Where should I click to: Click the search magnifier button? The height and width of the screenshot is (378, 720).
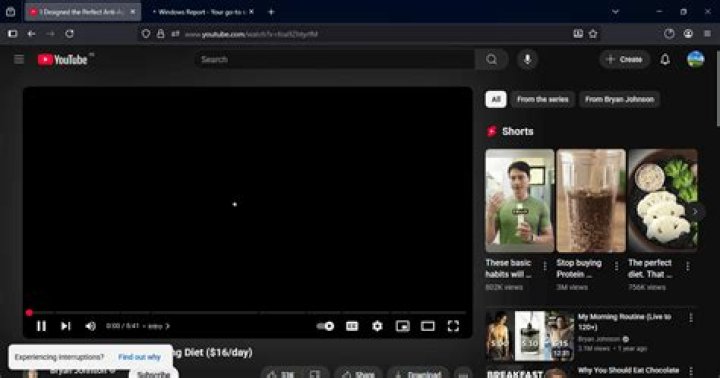pos(491,59)
